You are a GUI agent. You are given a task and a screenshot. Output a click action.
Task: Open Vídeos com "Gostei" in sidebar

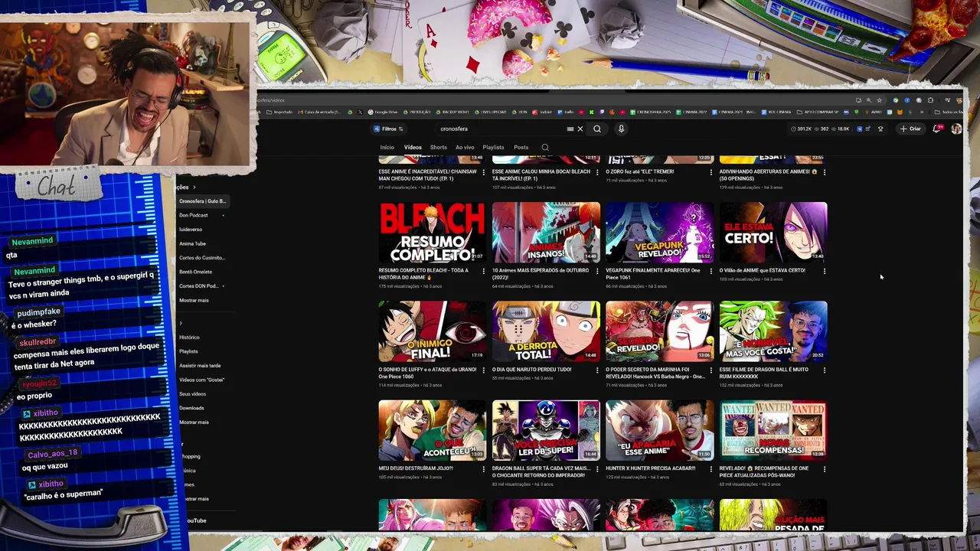click(201, 380)
